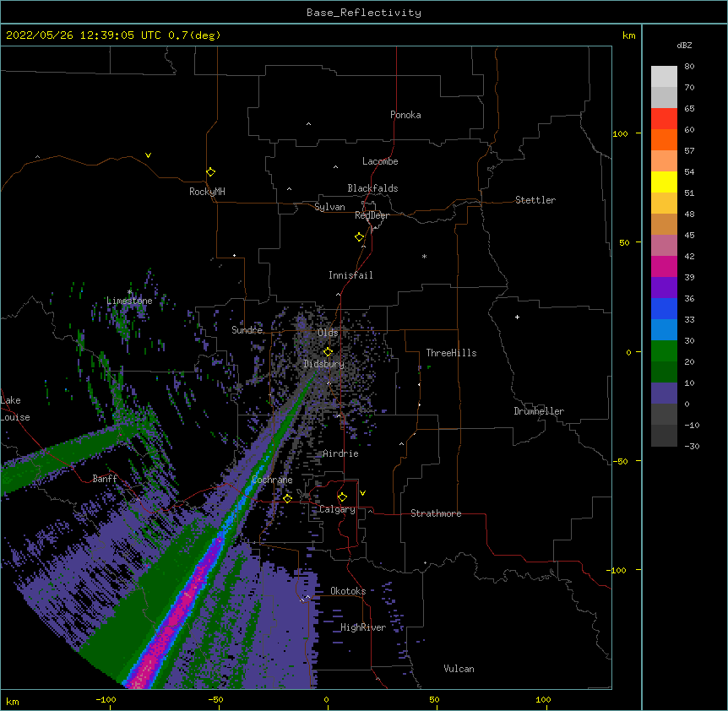Click the Lacombe city label
This screenshot has height=711, width=728.
point(380,161)
